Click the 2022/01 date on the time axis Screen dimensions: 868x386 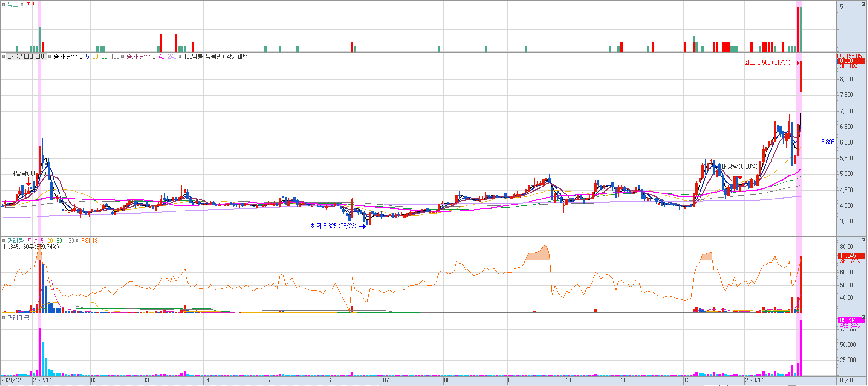(x=42, y=380)
